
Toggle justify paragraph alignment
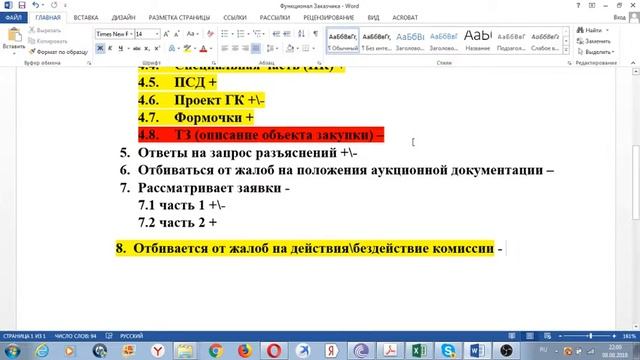[256, 48]
